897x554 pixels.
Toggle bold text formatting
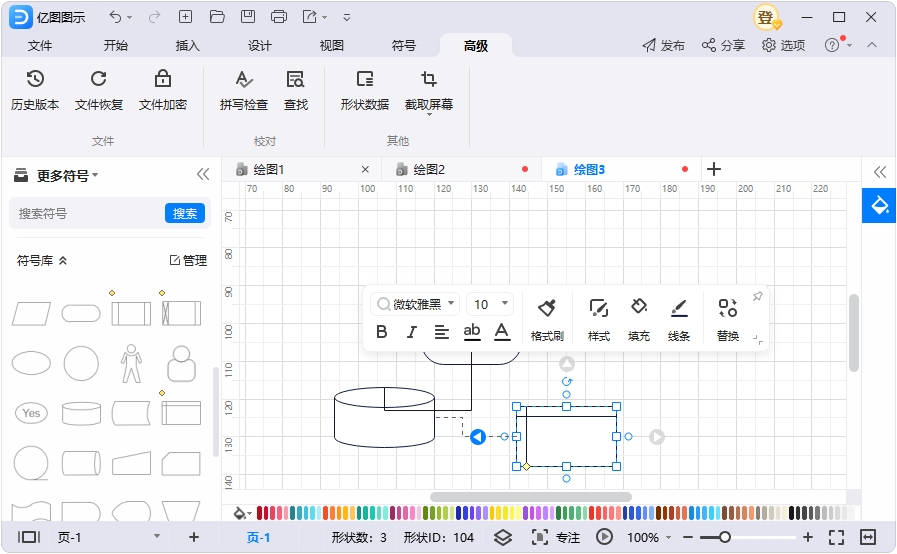(381, 332)
